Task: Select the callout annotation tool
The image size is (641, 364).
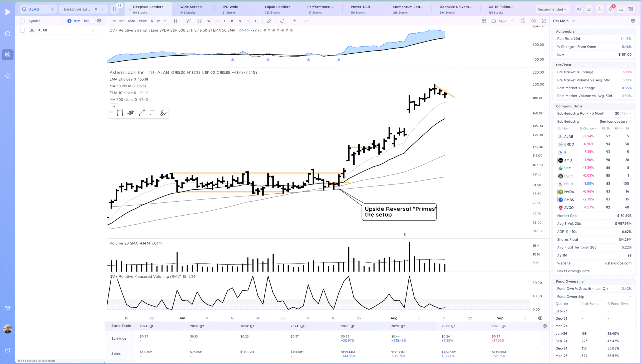Action: pos(152,113)
